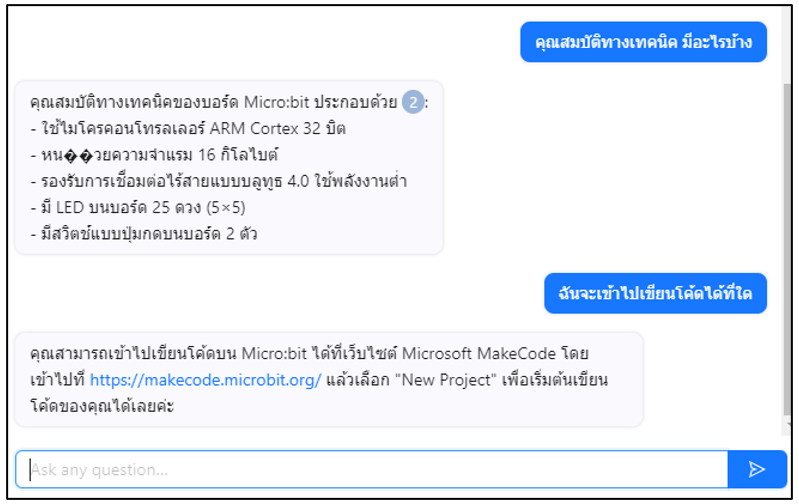The image size is (799, 504).
Task: Open the makecode.microbit.org link
Action: pos(205,380)
